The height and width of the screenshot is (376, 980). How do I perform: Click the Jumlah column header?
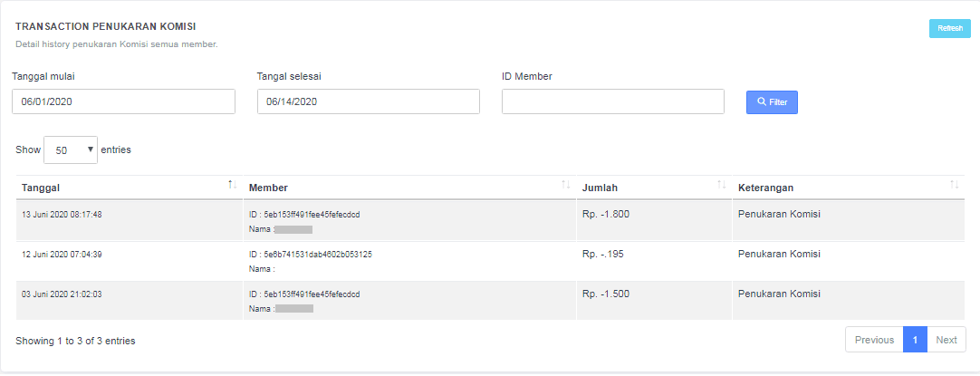[600, 188]
